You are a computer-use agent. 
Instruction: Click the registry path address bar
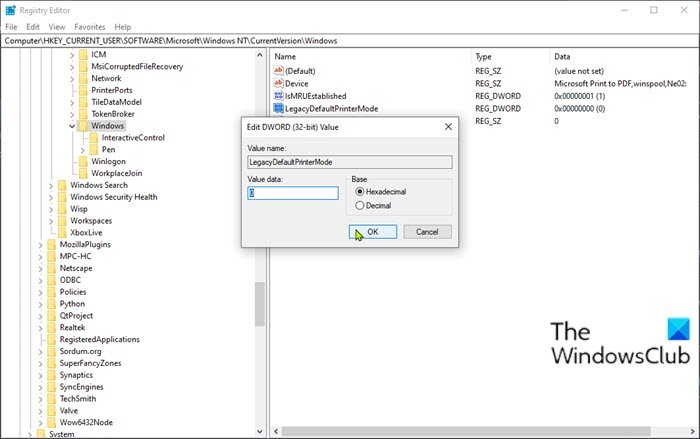coord(350,41)
